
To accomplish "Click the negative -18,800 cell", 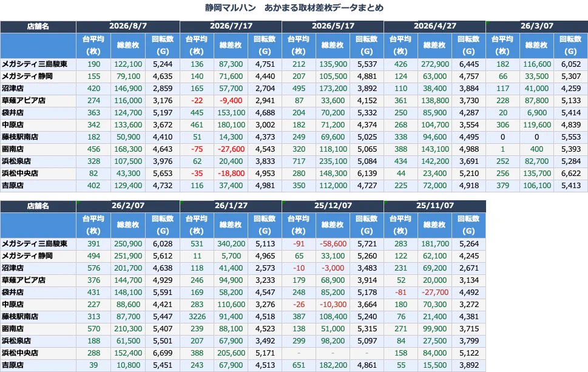I will click(x=231, y=174).
